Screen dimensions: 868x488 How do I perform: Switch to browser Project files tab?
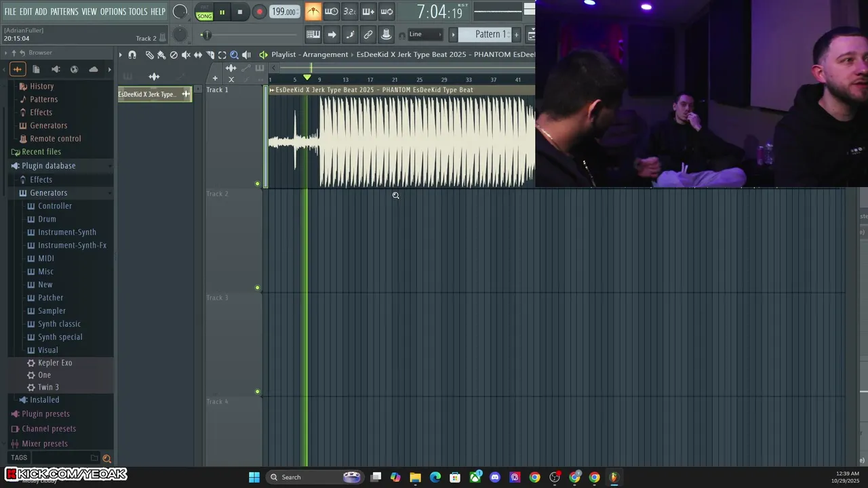(37, 69)
